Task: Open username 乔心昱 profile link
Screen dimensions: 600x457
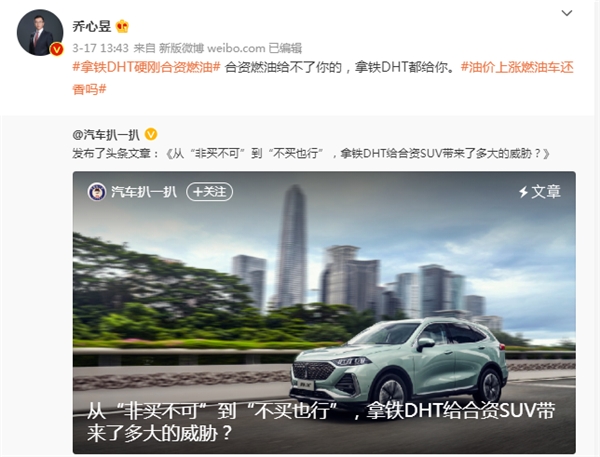Action: pos(92,26)
